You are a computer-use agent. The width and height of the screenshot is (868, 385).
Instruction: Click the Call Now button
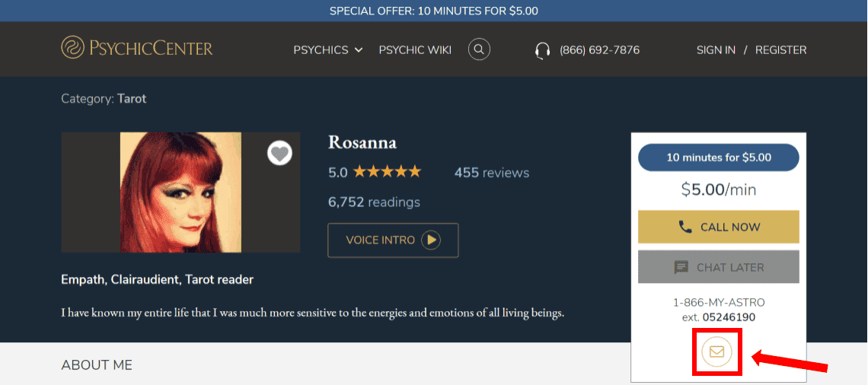719,227
